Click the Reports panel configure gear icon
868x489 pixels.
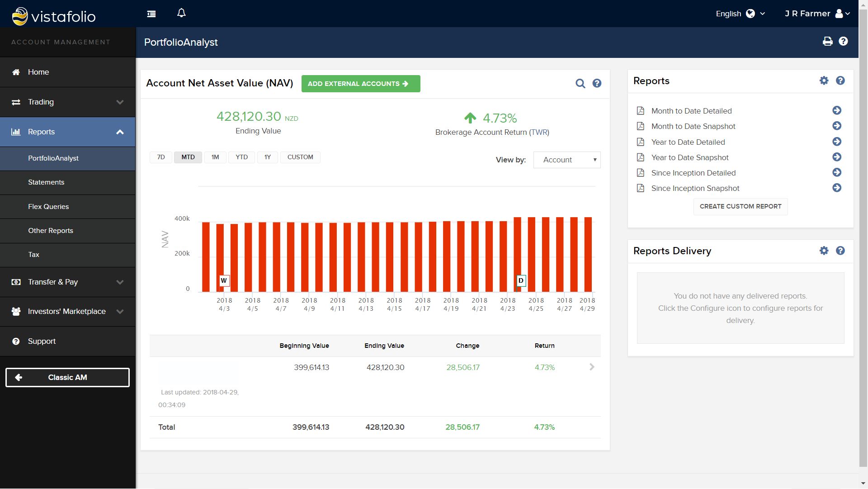(x=824, y=81)
